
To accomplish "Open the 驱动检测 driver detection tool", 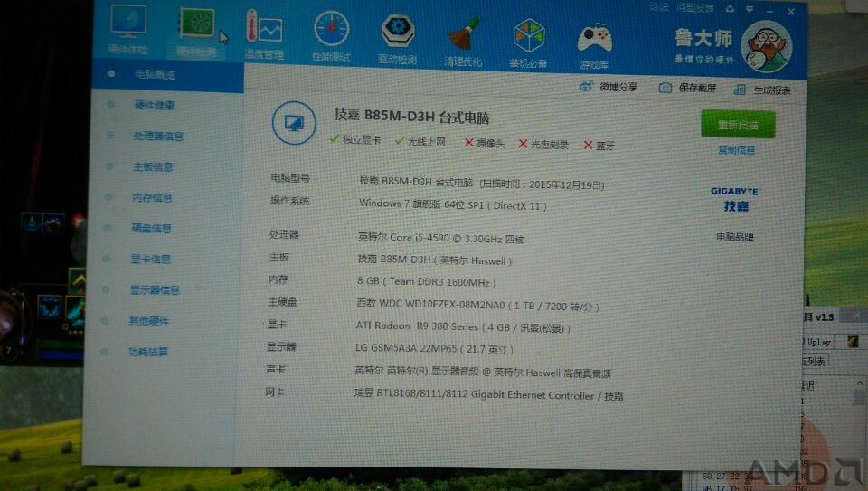I will (x=398, y=39).
